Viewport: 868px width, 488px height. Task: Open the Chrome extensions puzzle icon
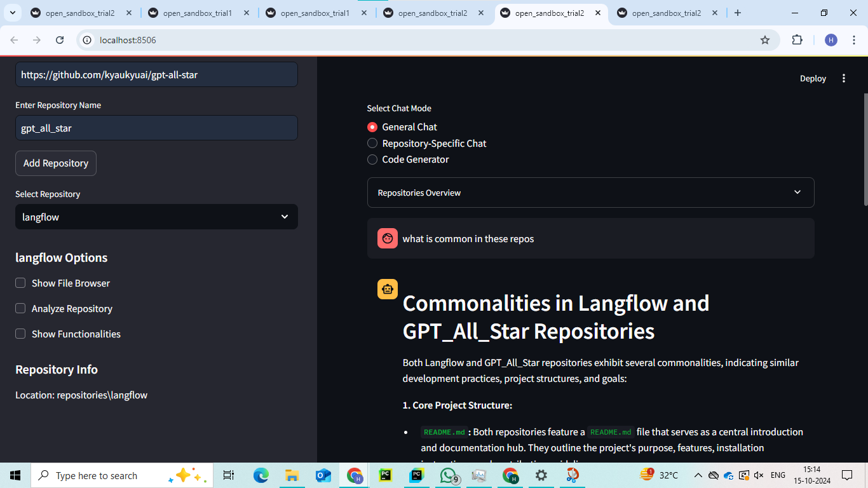pos(797,40)
